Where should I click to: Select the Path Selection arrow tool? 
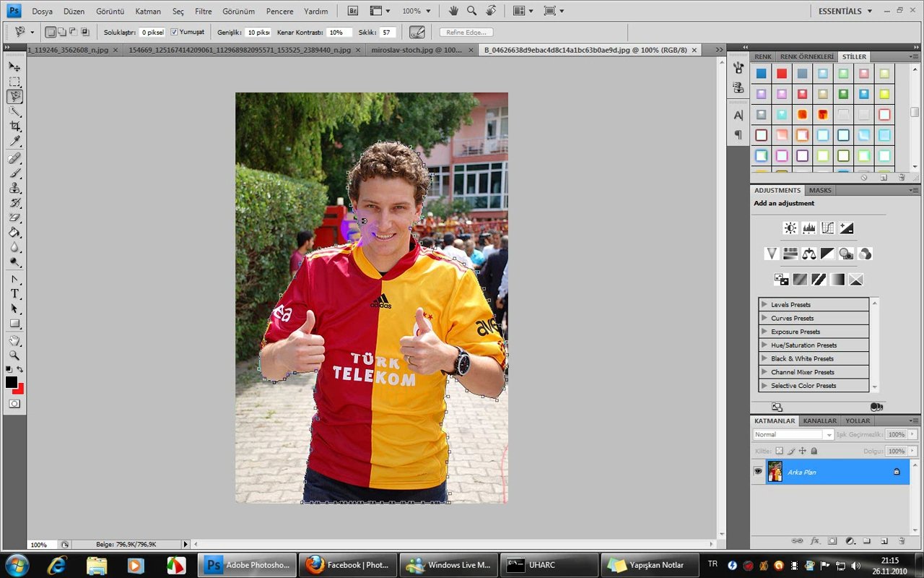pos(14,309)
